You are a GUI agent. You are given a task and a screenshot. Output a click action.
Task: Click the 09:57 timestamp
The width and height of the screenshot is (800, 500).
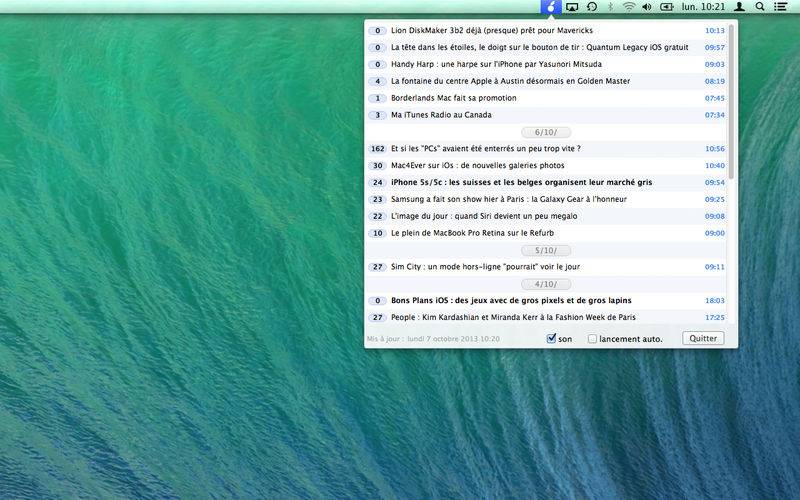(x=715, y=47)
